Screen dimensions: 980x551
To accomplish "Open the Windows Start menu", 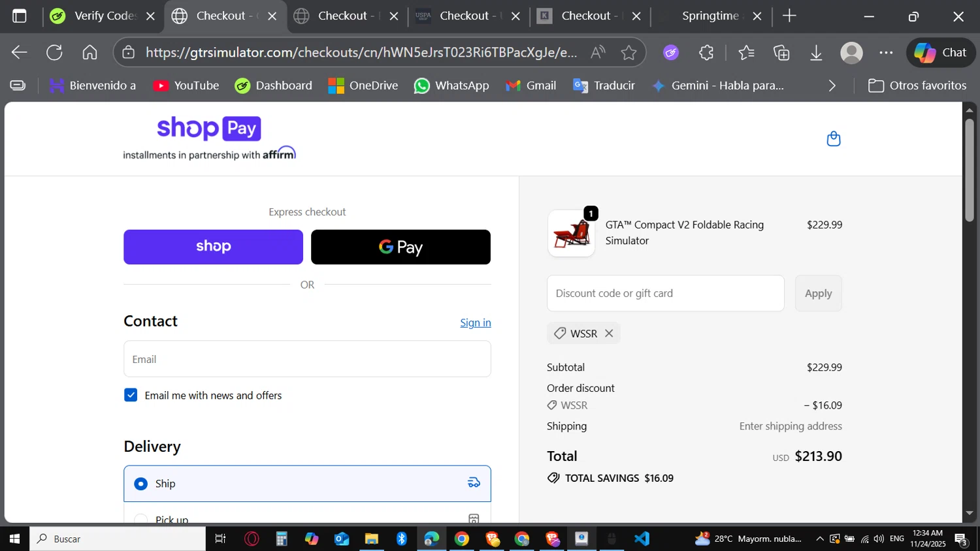I will (14, 539).
